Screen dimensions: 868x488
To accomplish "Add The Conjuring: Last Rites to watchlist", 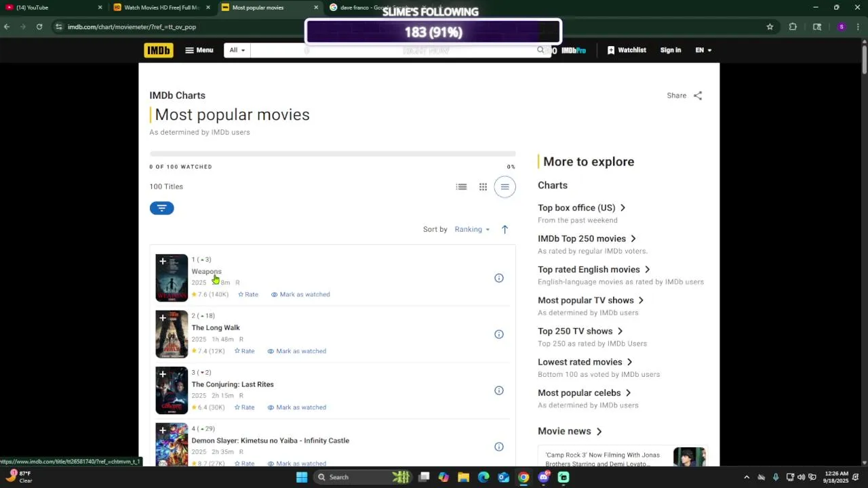I will (163, 373).
